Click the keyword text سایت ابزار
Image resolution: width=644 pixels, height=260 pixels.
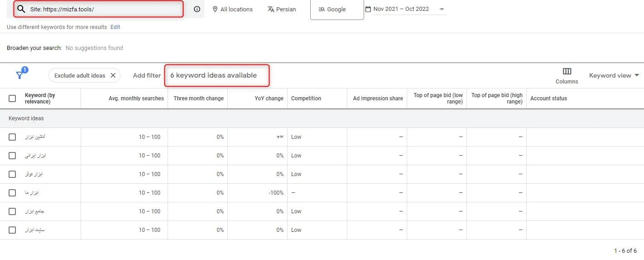click(x=34, y=230)
